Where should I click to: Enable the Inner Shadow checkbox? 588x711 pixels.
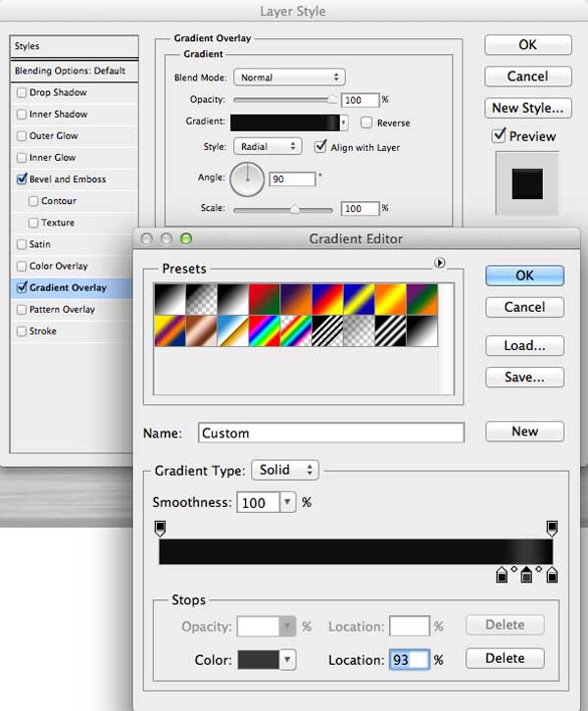[22, 115]
